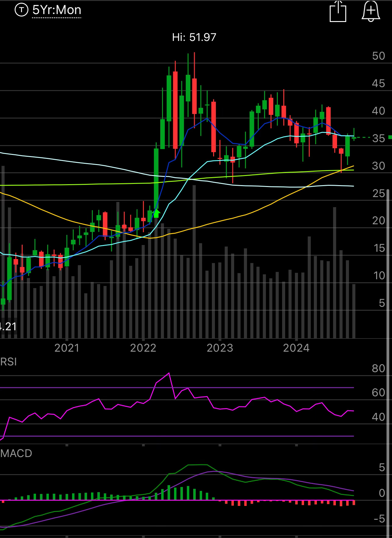Tap the 2022 year label on the time axis
Image resolution: width=392 pixels, height=538 pixels.
(x=143, y=348)
